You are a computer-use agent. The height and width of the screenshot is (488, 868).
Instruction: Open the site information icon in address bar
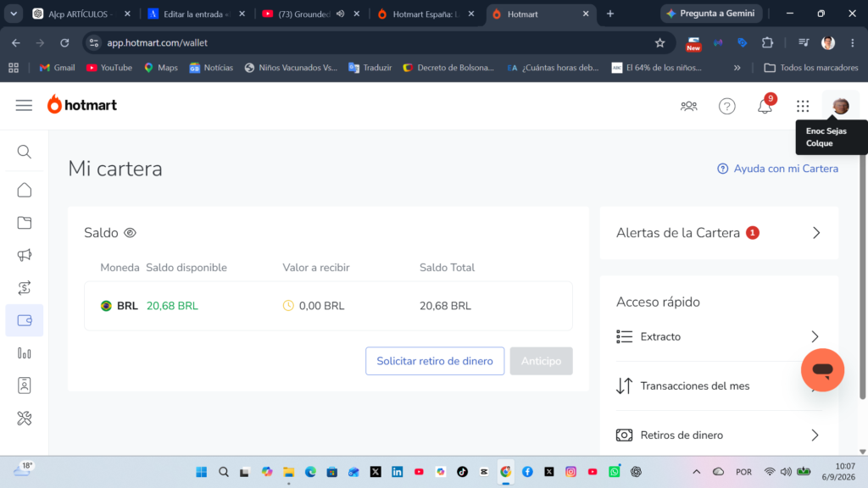[94, 42]
